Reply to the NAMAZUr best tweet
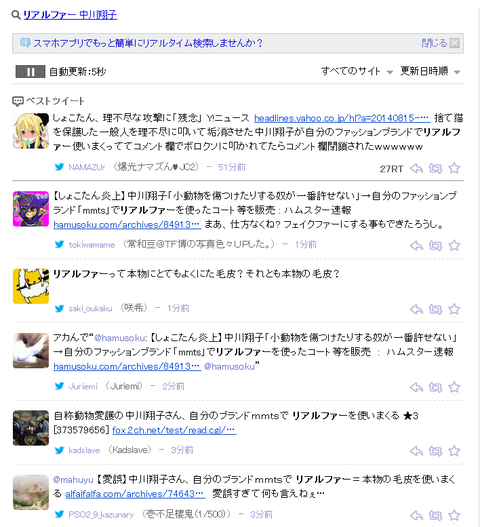This screenshot has height=527, width=480. [x=416, y=168]
